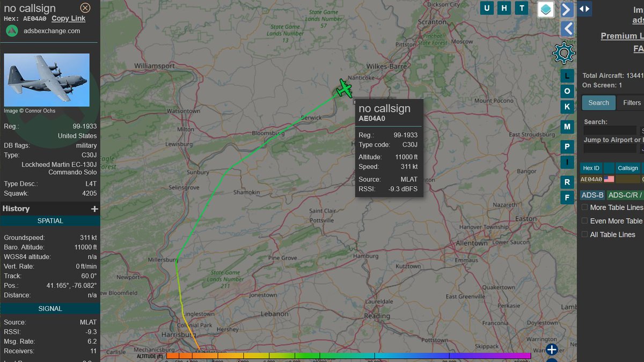
Task: Zoom in with plus button
Action: tap(552, 351)
